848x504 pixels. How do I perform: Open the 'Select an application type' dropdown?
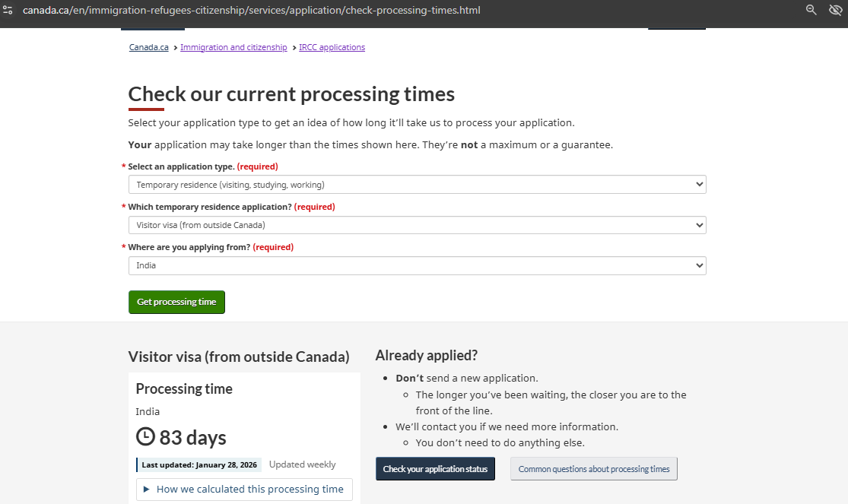(417, 185)
